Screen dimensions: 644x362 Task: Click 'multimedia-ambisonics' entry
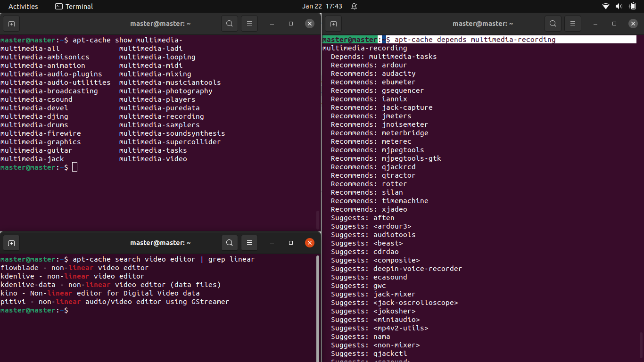pyautogui.click(x=45, y=57)
